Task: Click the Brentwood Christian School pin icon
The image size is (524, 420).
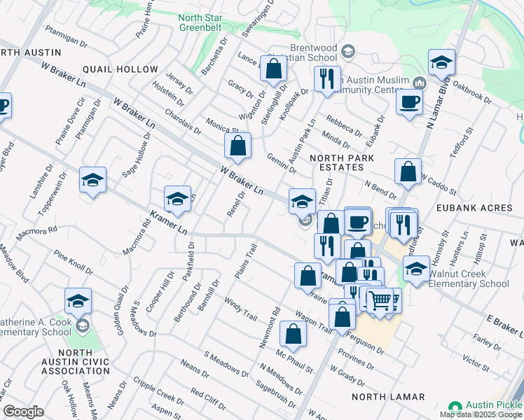Action: click(348, 52)
